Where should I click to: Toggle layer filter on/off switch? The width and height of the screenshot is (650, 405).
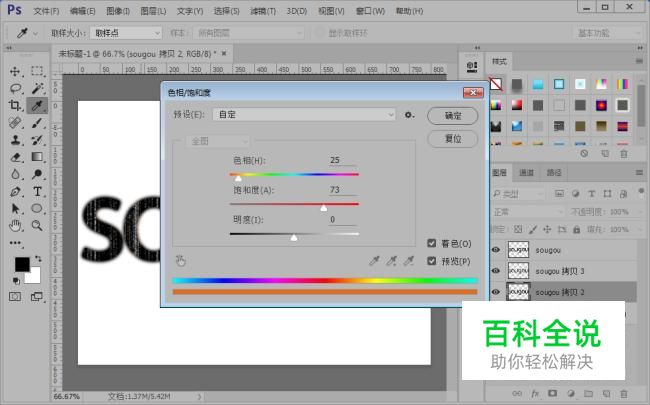(642, 191)
